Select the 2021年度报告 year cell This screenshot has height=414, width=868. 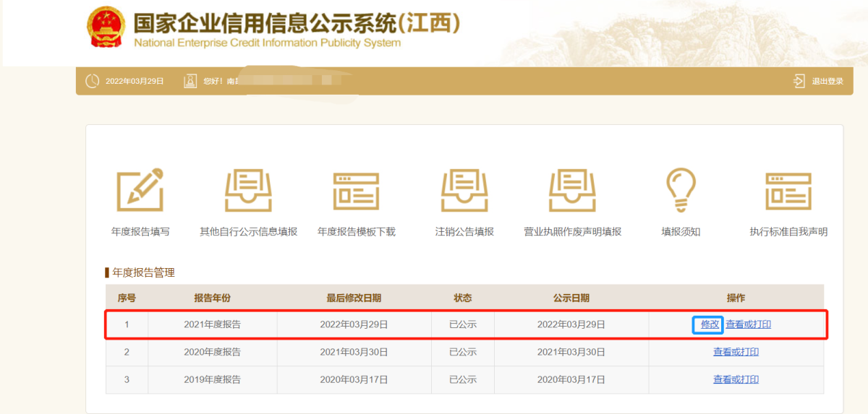pyautogui.click(x=213, y=324)
